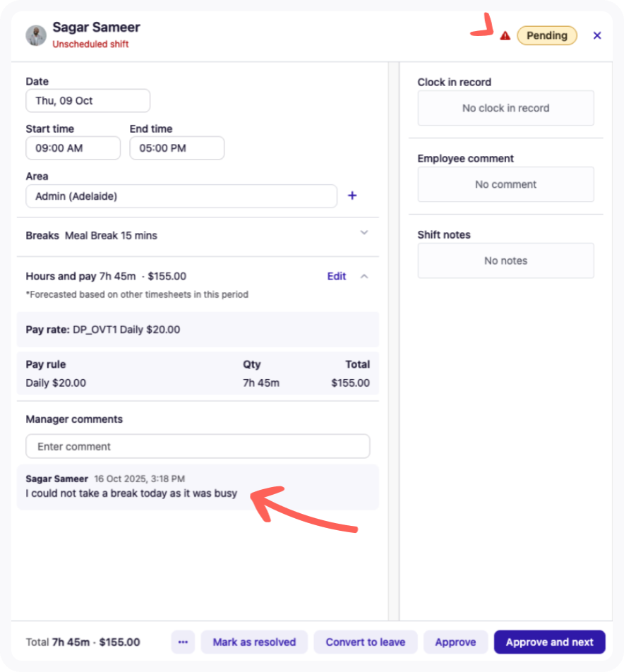
Task: Close the timesheet dialog with X icon
Action: click(x=597, y=35)
